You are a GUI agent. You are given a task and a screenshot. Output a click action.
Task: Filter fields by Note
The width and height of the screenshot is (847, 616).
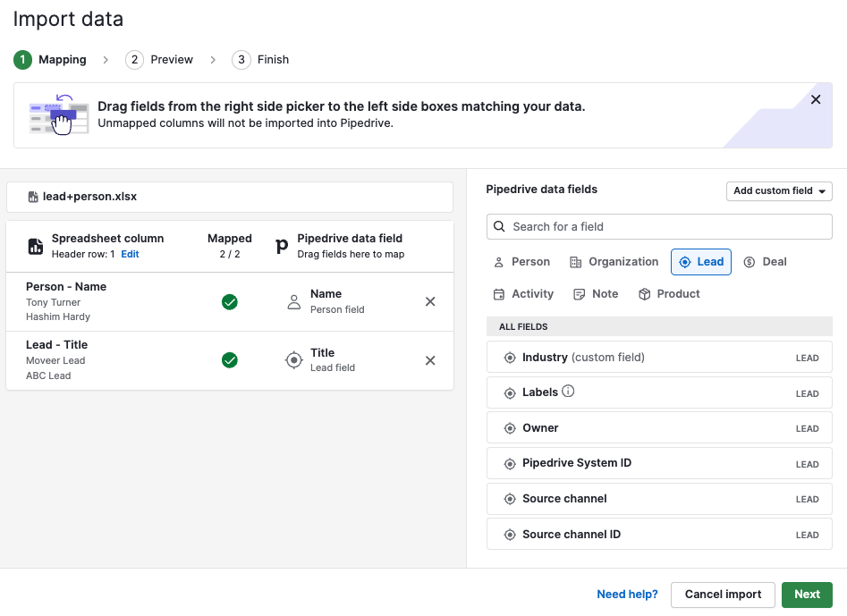596,294
